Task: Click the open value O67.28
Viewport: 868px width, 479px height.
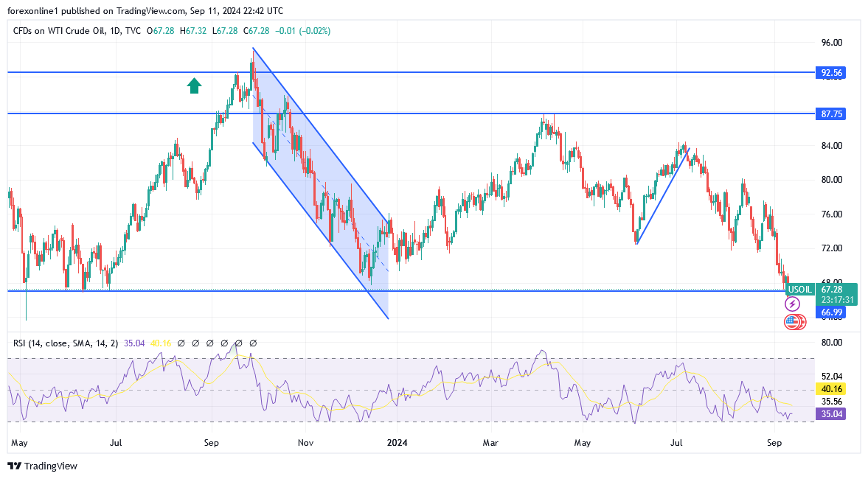Action: (x=161, y=31)
